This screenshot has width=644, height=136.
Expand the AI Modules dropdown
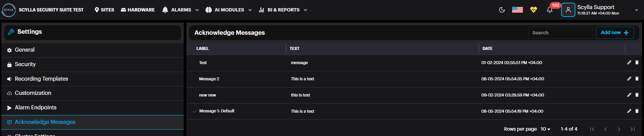click(x=229, y=10)
